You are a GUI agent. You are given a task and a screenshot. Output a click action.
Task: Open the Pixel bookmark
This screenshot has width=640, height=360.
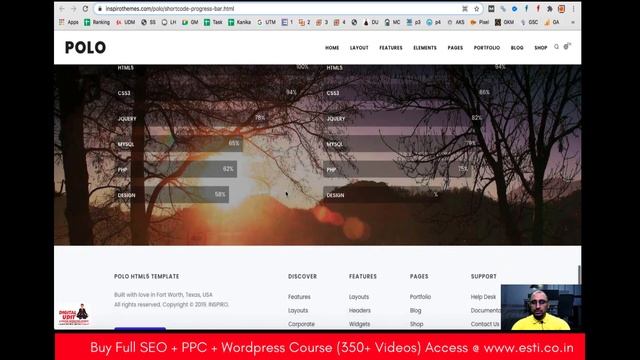tap(480, 22)
